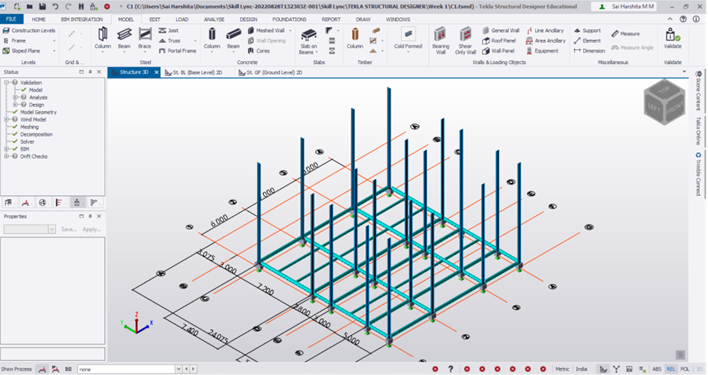Expand the Wind Model tree node
The image size is (708, 375).
click(7, 120)
